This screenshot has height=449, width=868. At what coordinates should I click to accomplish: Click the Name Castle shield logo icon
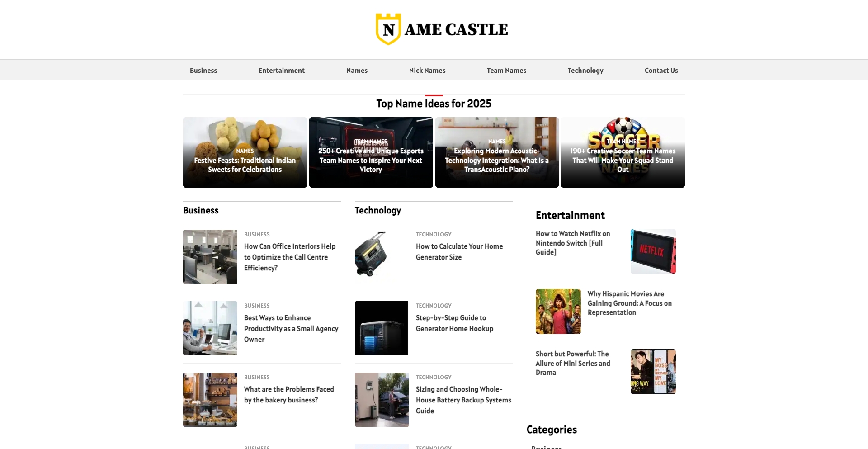(389, 29)
